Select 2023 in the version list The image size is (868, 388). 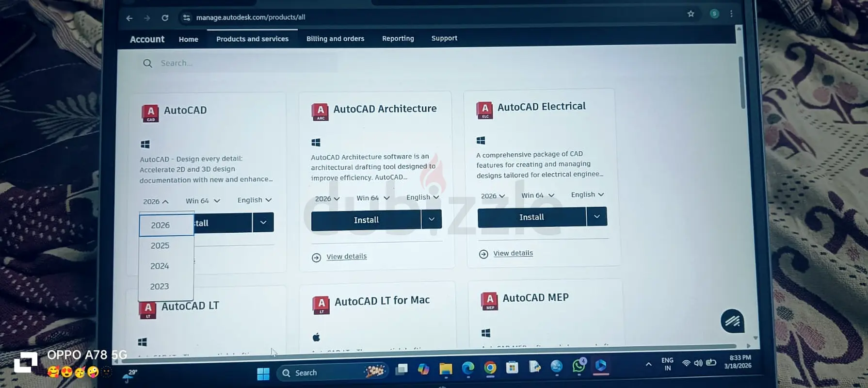[165, 287]
